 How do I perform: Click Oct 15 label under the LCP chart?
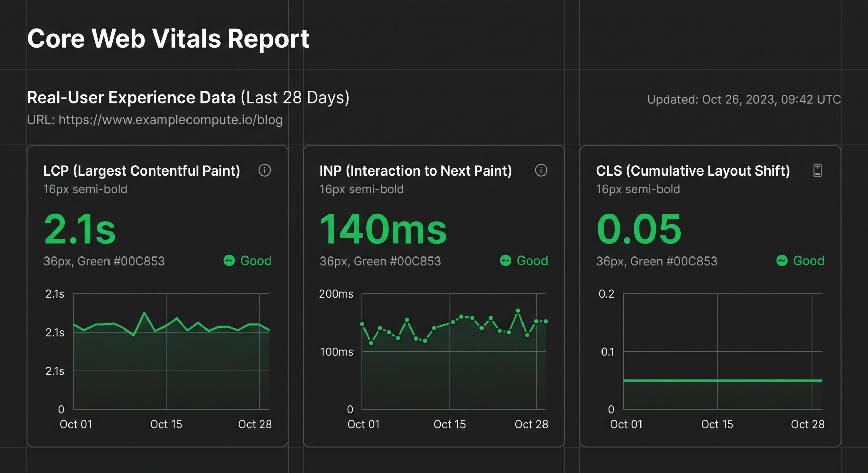[x=166, y=424]
